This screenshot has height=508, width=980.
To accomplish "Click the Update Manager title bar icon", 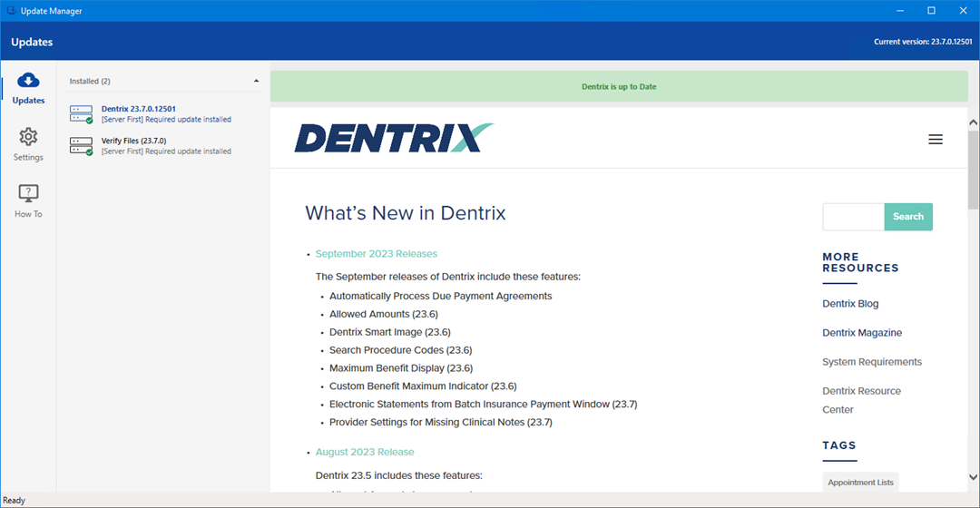I will 11,11.
